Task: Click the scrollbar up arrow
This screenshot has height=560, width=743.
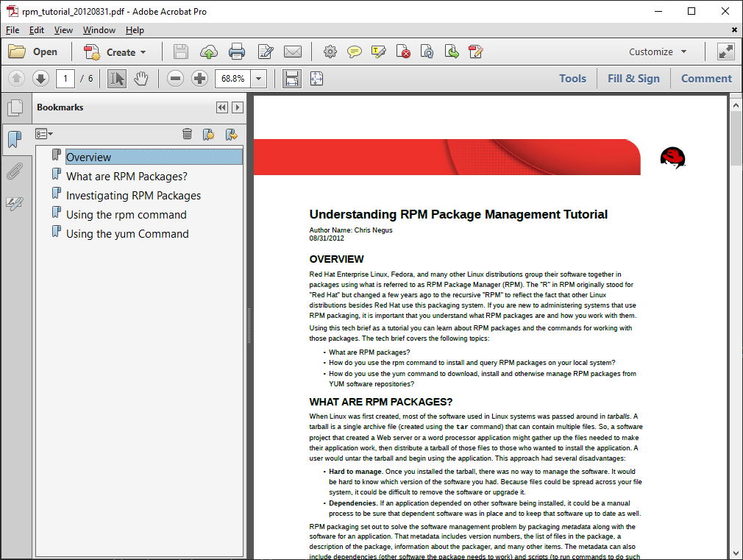Action: (736, 105)
